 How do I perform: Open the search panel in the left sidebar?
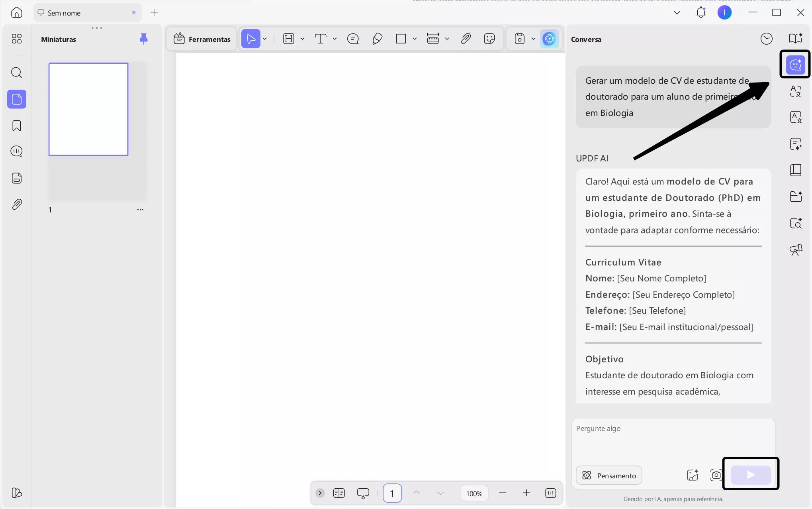(16, 73)
